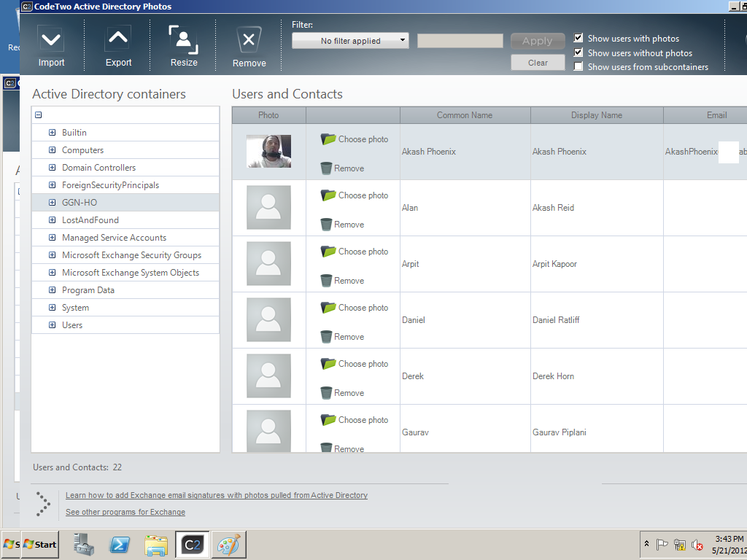The width and height of the screenshot is (747, 560).
Task: Click Alan's placeholder photo thumbnail
Action: point(268,208)
